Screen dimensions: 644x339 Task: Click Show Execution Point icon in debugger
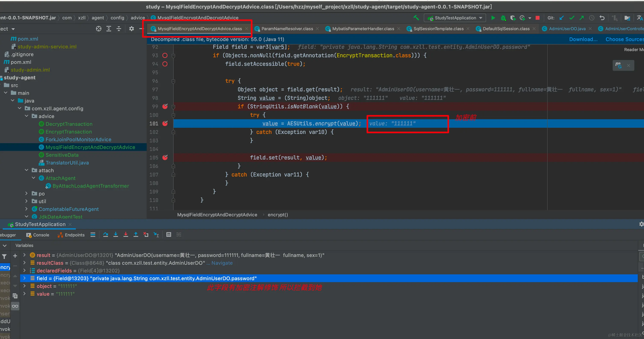click(x=93, y=234)
